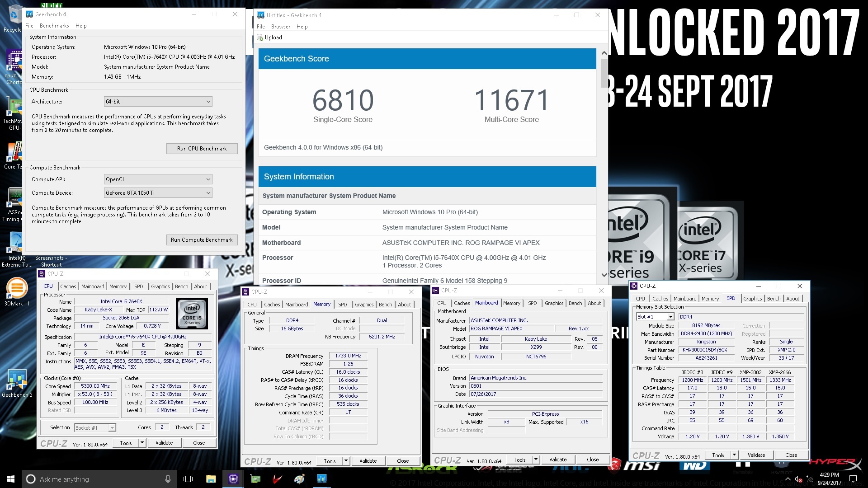Open the Compute Device GeForce GTX 1050 Ti dropdown
Image resolution: width=868 pixels, height=488 pixels.
[x=158, y=193]
